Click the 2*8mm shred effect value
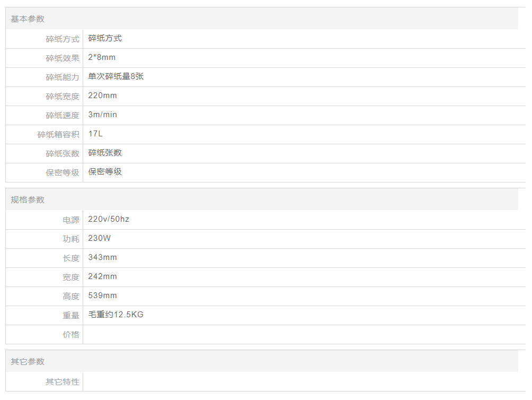The image size is (532, 400). tap(102, 57)
